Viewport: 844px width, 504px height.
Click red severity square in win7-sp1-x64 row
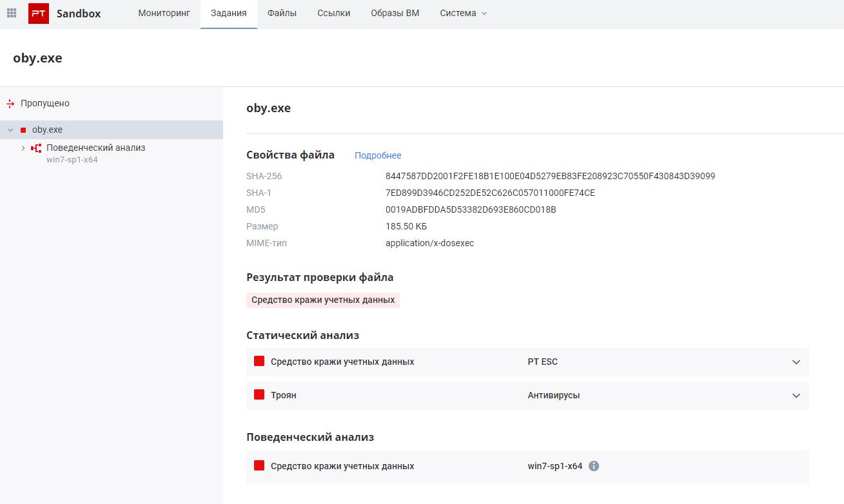259,466
